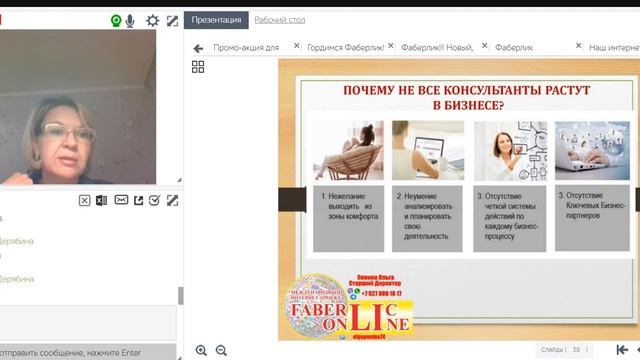The width and height of the screenshot is (640, 360).
Task: Zoom in on the slide
Action: 201,350
